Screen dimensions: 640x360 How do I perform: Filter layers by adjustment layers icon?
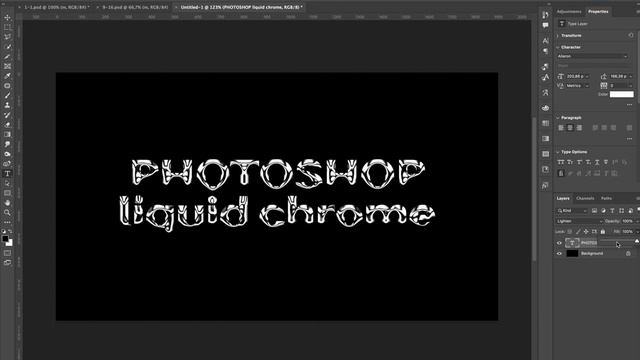[603, 211]
